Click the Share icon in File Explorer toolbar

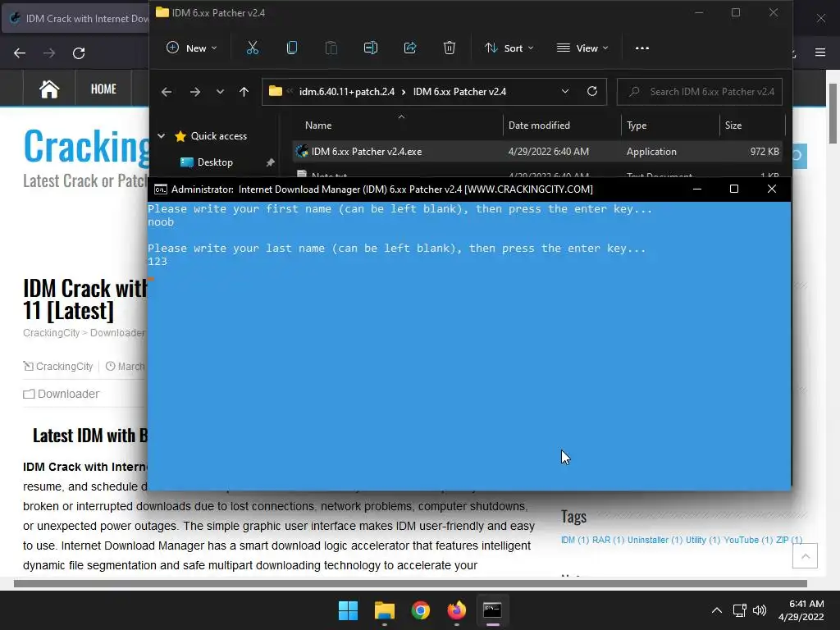410,48
